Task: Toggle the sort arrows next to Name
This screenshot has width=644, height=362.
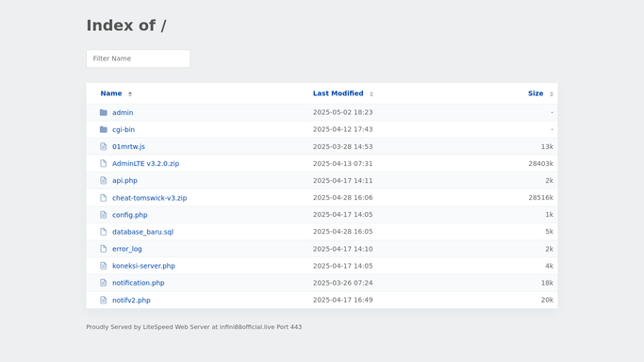Action: [x=130, y=94]
